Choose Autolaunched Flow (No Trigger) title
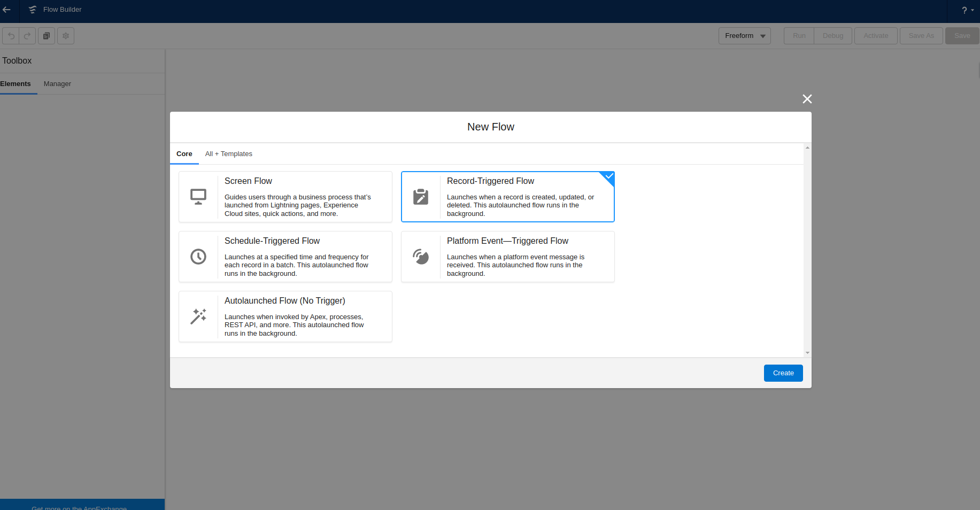Screen dimensions: 980x510 point(285,301)
